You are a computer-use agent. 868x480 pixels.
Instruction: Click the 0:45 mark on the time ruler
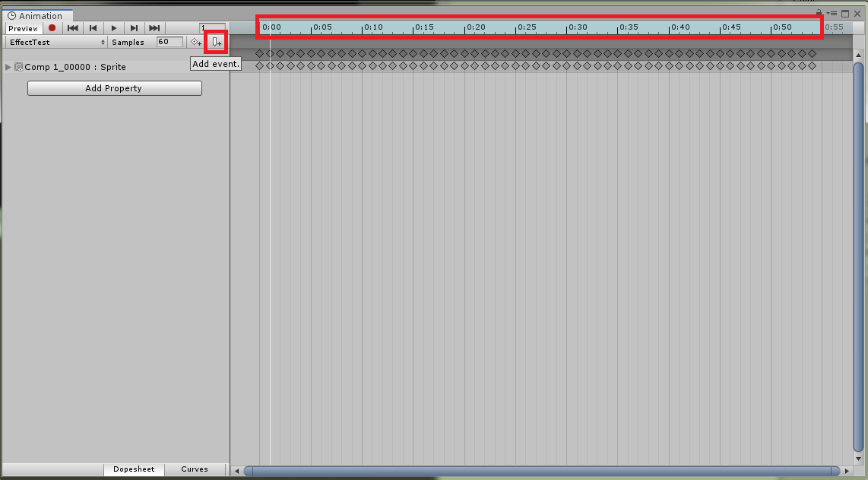pos(731,27)
